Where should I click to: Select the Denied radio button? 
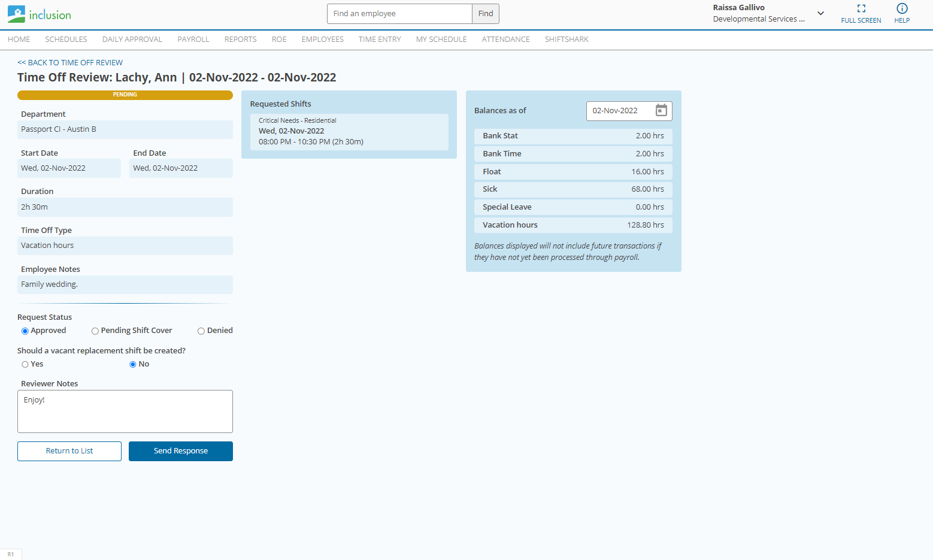pos(201,331)
